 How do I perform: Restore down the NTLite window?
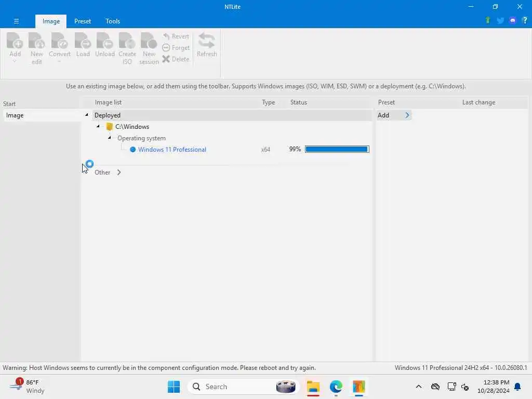(495, 6)
